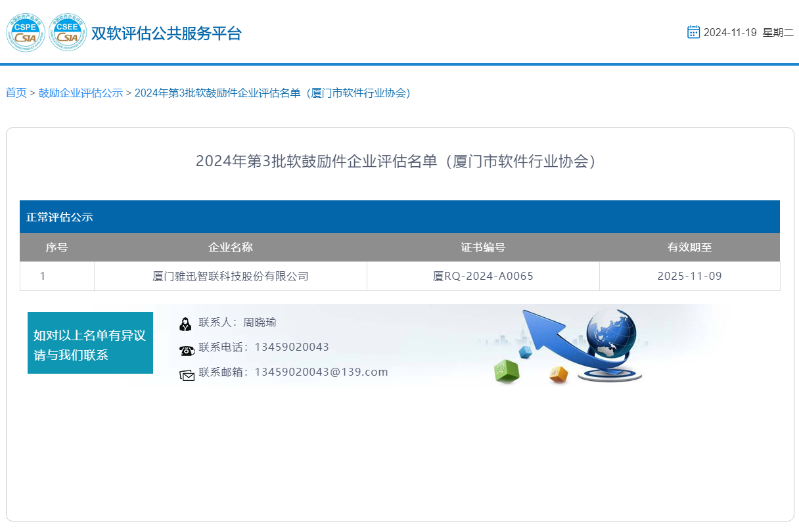Screen dimensions: 799x532
Task: Click the globe with arrow graphic
Action: [x=582, y=345]
